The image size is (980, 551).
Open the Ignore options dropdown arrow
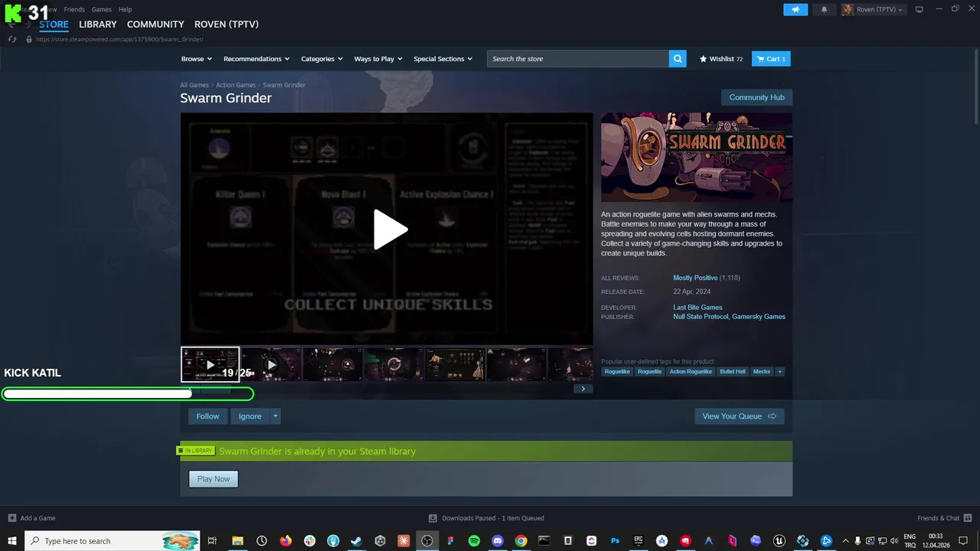[275, 416]
